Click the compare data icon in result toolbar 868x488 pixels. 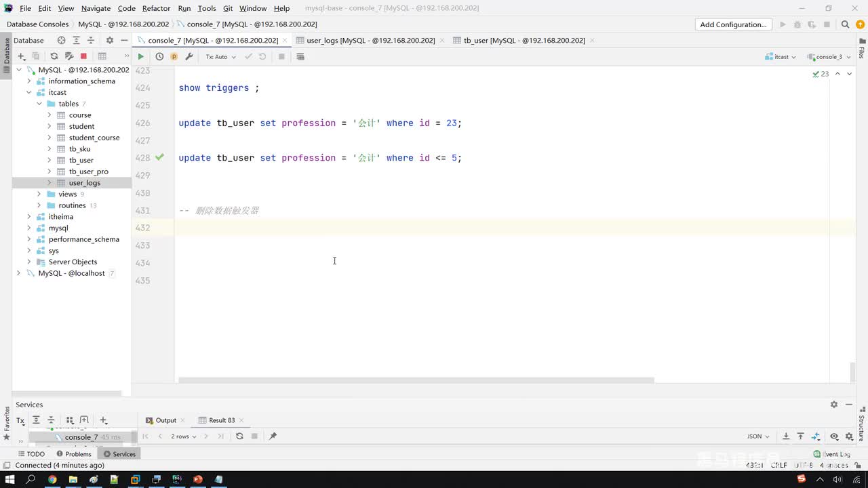tap(816, 436)
